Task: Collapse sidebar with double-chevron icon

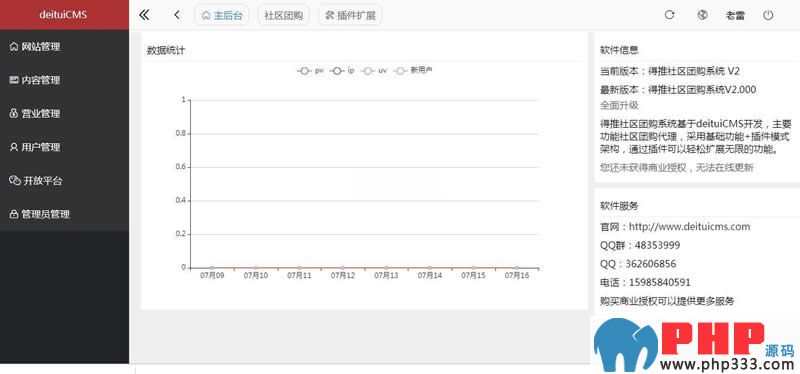Action: click(144, 15)
